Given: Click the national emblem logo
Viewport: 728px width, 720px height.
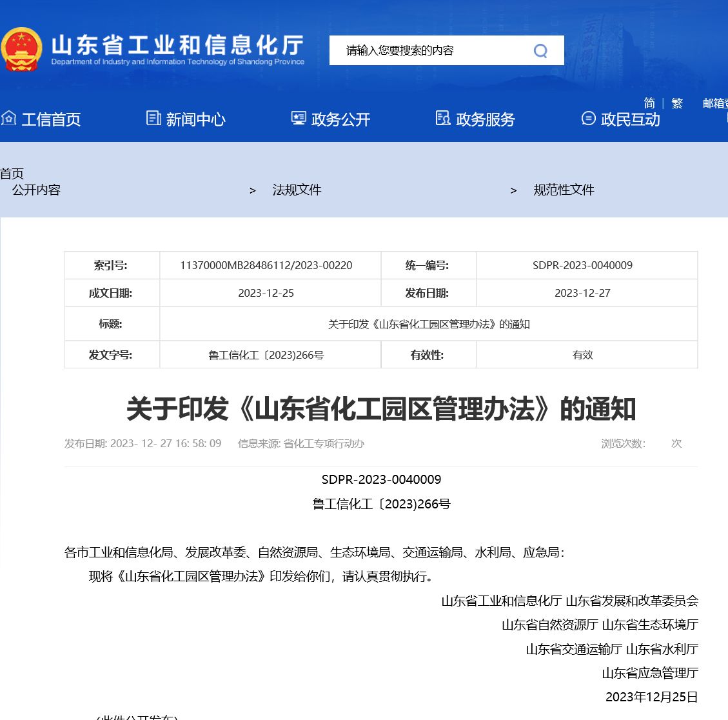Looking at the screenshot, I should point(21,49).
